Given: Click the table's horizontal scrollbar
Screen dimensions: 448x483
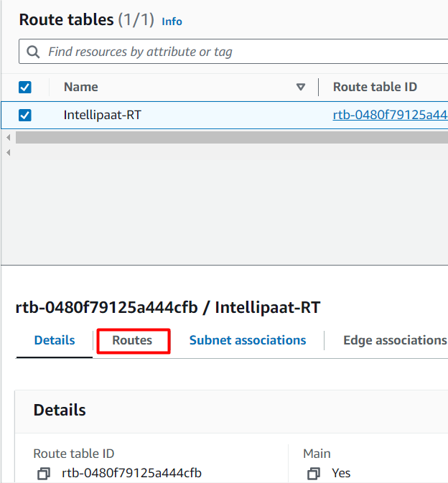Looking at the screenshot, I should [x=231, y=137].
